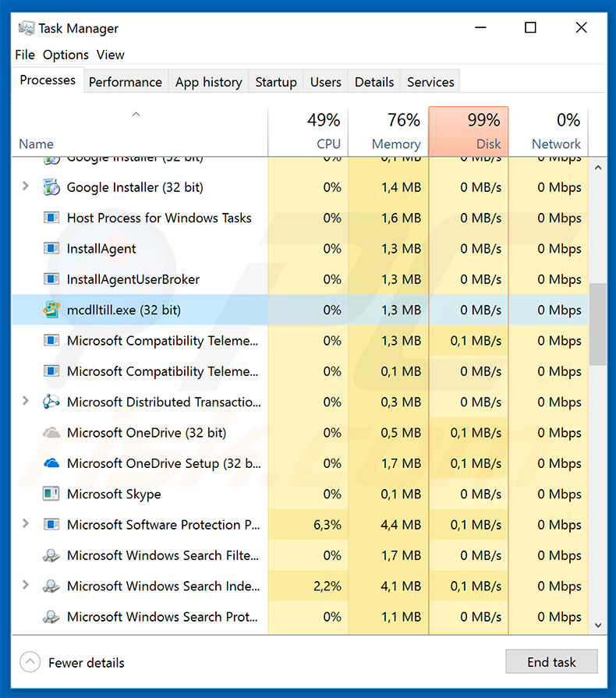Click the mcdlltill.exe process icon
The width and height of the screenshot is (616, 698).
click(x=51, y=310)
